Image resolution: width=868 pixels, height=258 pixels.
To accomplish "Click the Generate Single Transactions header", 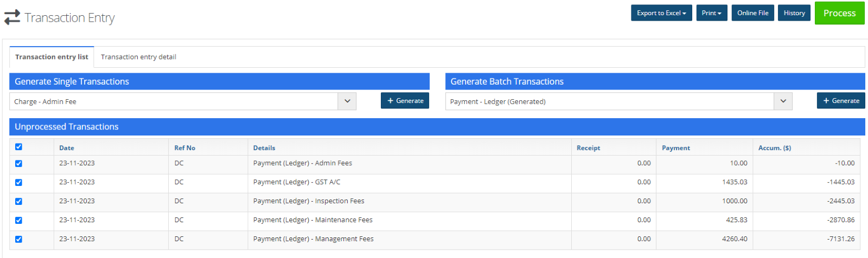I will (219, 81).
